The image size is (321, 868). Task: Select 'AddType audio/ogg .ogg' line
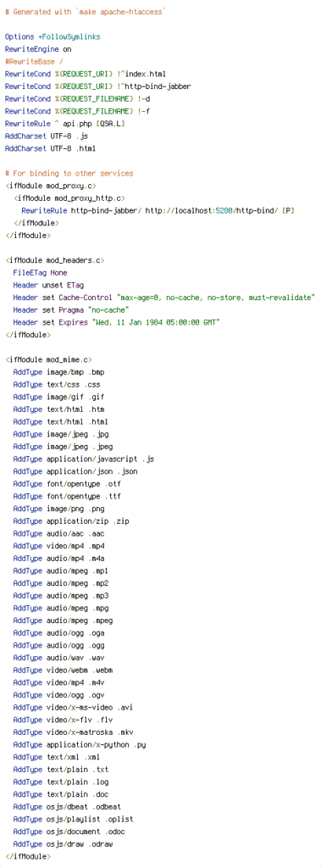pos(58,645)
